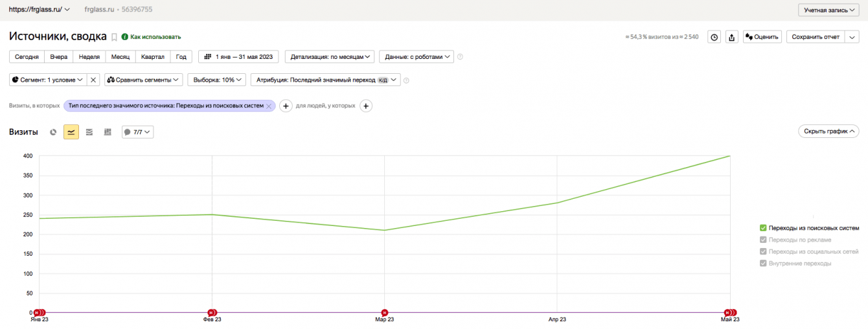Switch chart to column bars view

108,132
